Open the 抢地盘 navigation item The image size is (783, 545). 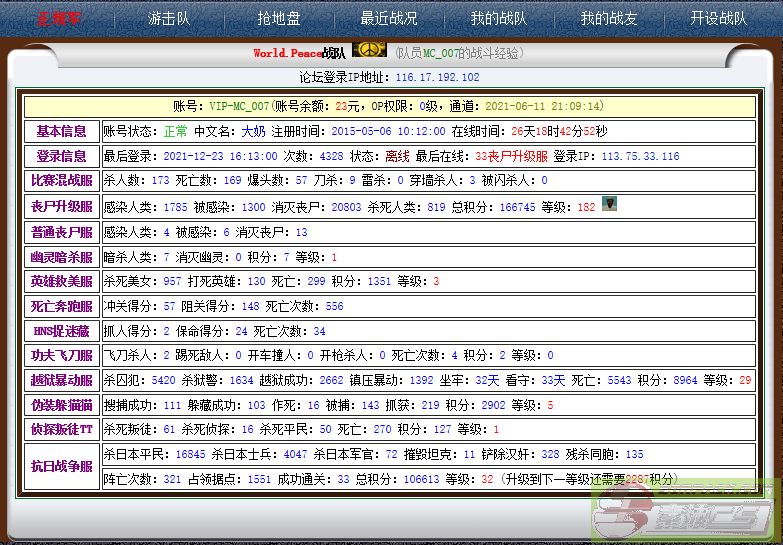pyautogui.click(x=279, y=18)
